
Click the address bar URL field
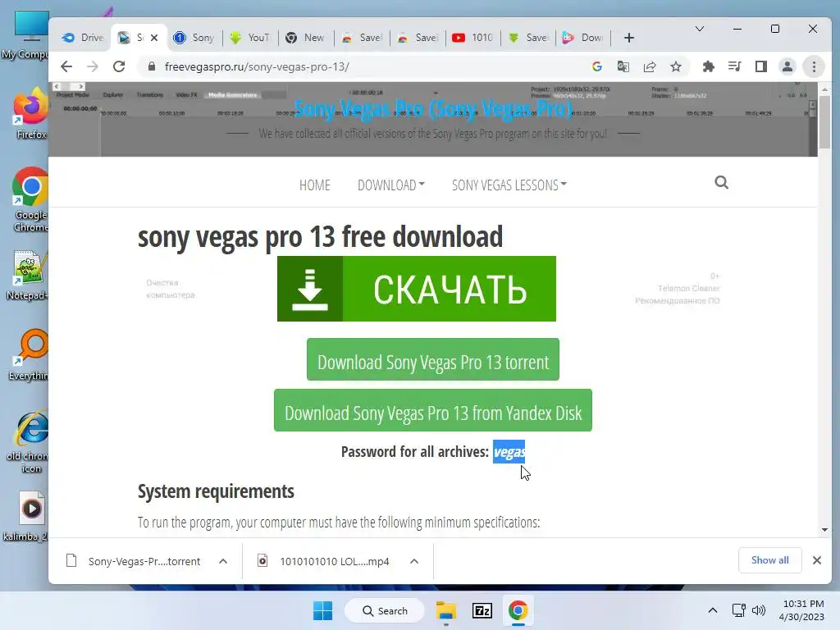pos(364,66)
